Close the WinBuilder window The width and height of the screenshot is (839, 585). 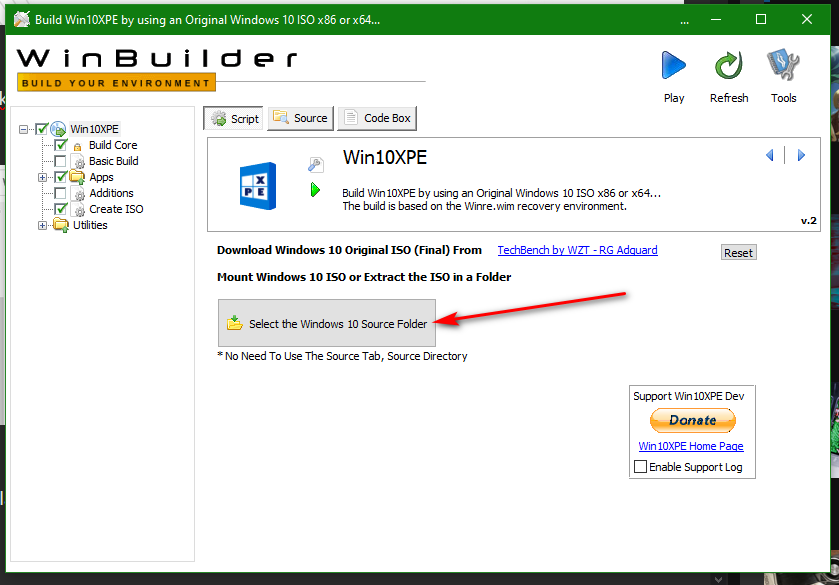pyautogui.click(x=806, y=20)
